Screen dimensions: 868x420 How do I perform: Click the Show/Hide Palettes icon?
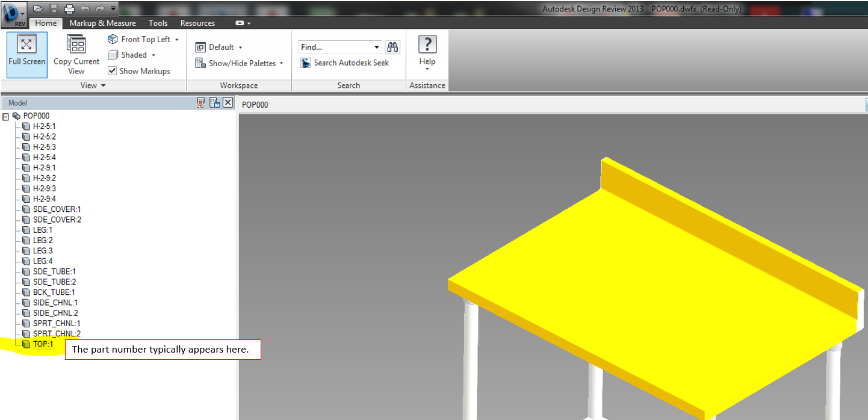click(x=200, y=63)
